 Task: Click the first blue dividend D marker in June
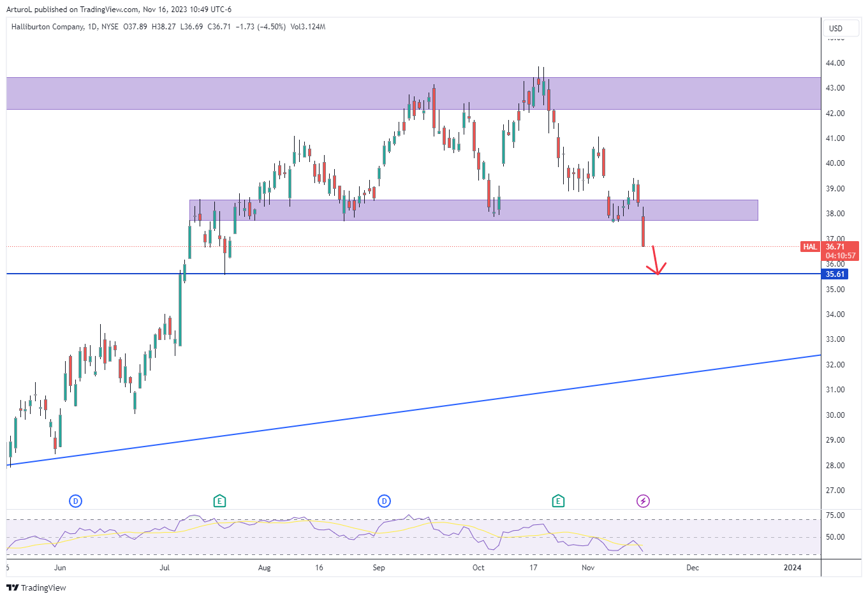[75, 501]
